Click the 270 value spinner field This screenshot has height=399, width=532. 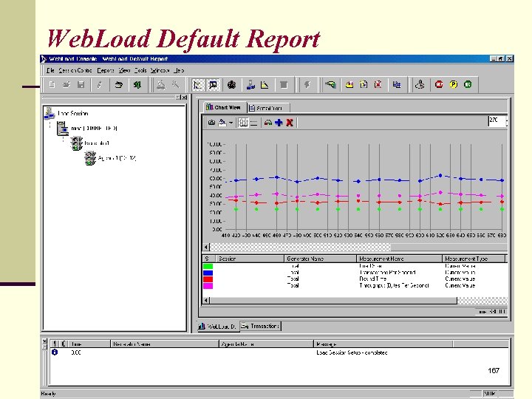tap(497, 120)
